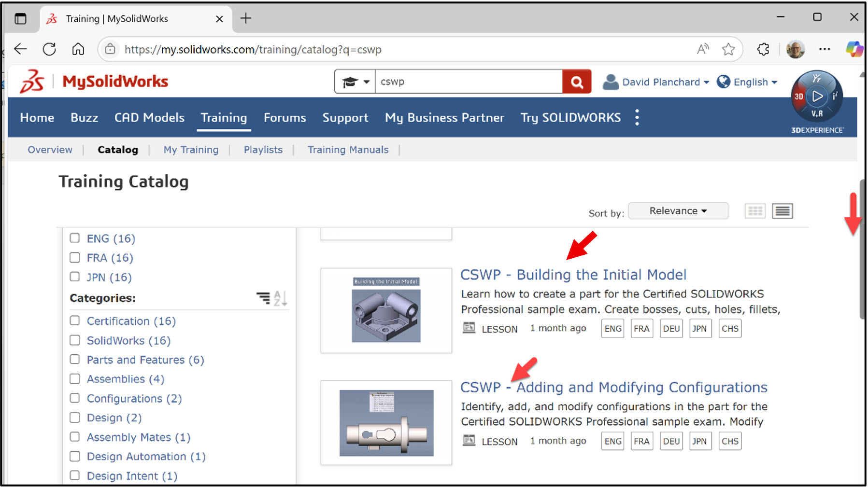Switch to list view layout icon
This screenshot has width=868, height=487.
click(783, 211)
